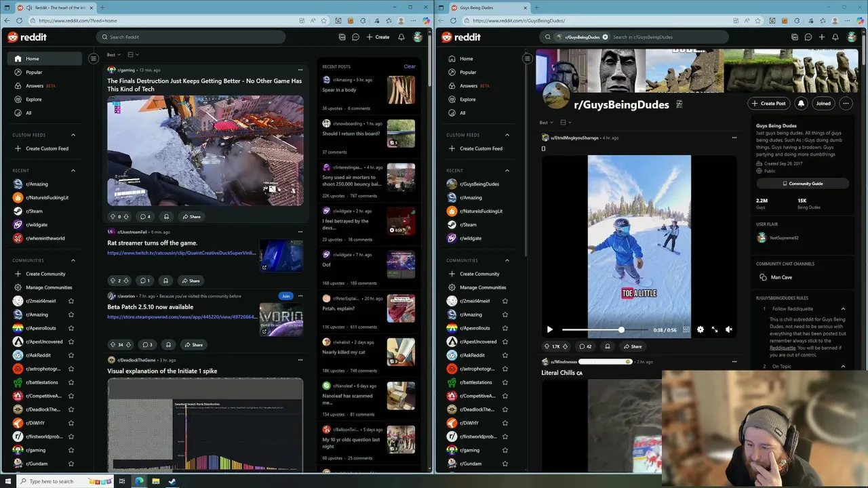This screenshot has width=868, height=488.
Task: Open Community Guide in r/GuysBeingDudes sidebar
Action: point(802,184)
